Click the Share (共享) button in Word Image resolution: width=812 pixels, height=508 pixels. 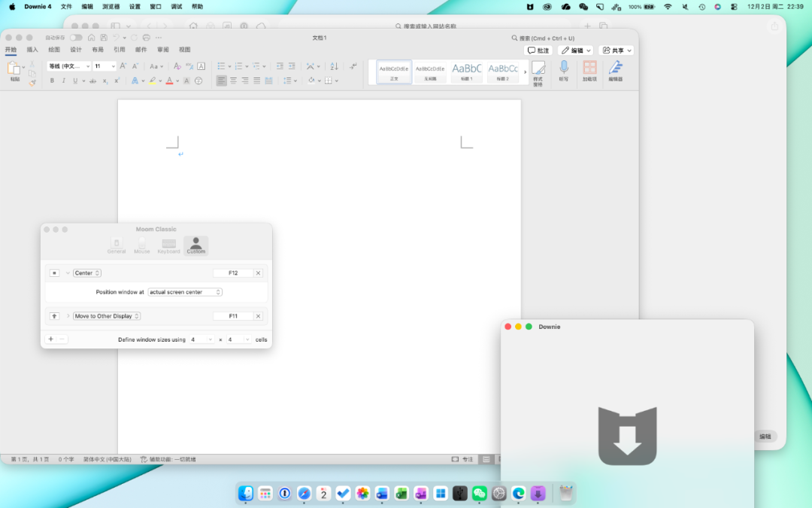click(617, 50)
